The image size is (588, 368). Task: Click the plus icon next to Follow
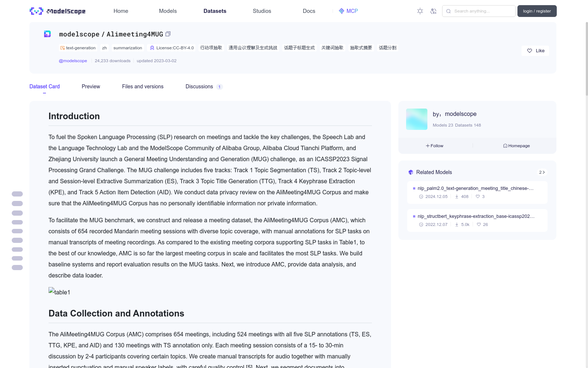point(428,146)
